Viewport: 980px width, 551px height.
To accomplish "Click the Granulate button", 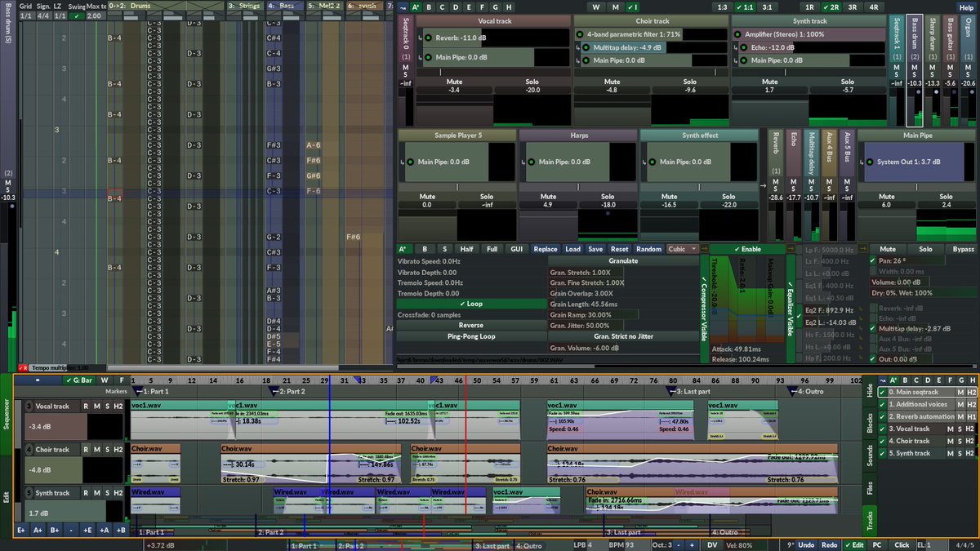I will click(x=623, y=260).
